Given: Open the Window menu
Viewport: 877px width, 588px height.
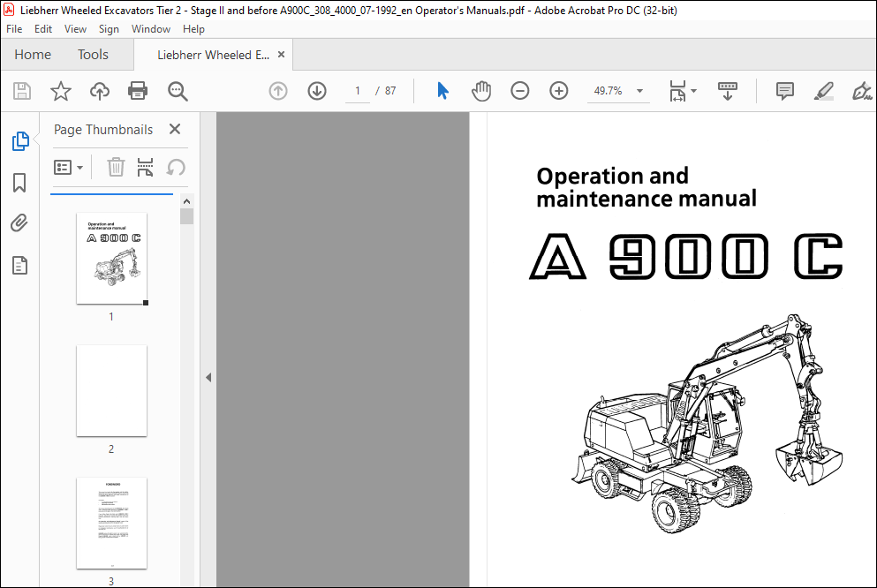Looking at the screenshot, I should tap(151, 29).
